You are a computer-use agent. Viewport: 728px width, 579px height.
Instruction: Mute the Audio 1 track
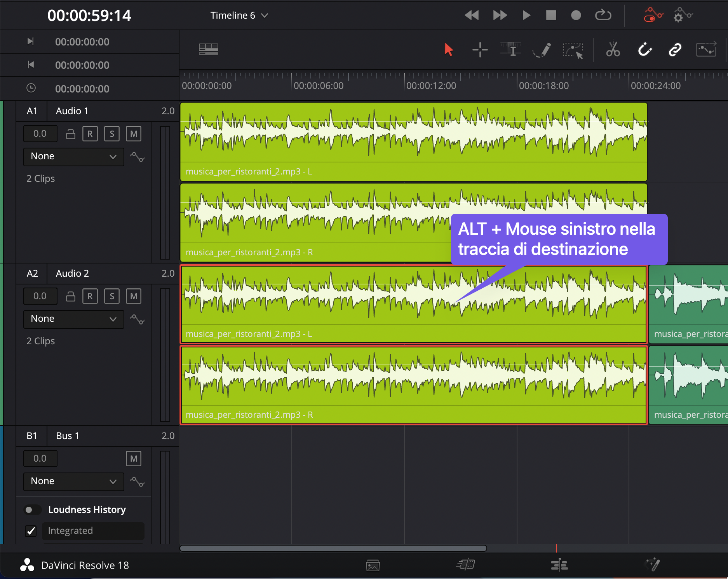click(x=134, y=134)
